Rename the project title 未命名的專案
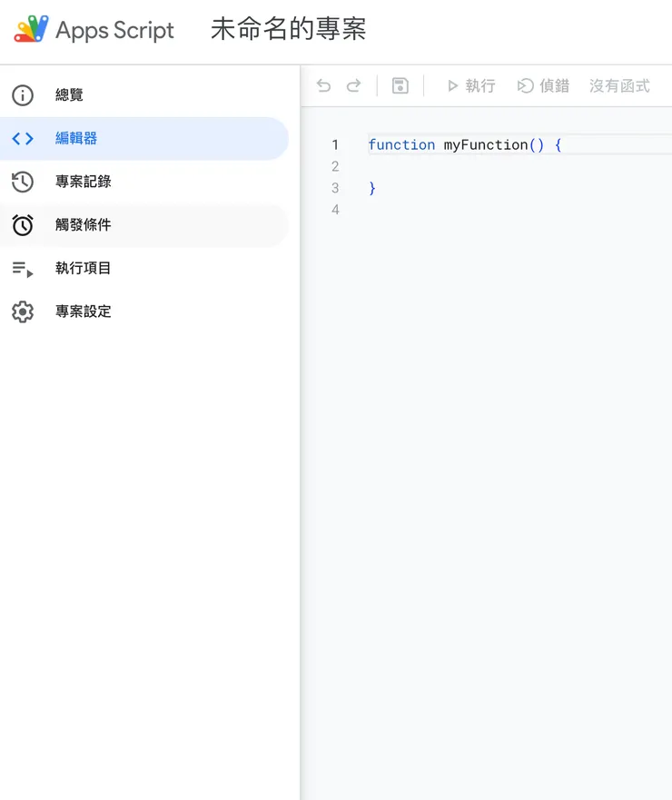Viewport: 672px width, 800px height. click(x=288, y=29)
